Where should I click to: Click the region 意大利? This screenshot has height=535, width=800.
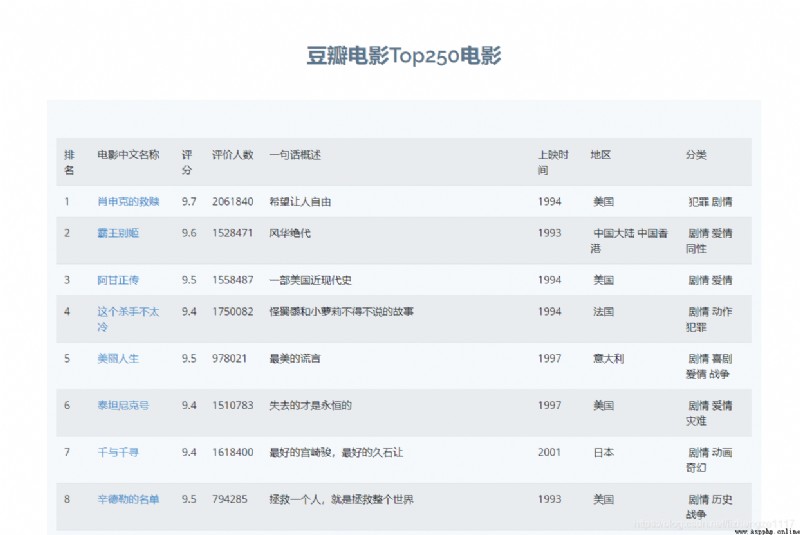click(x=609, y=359)
